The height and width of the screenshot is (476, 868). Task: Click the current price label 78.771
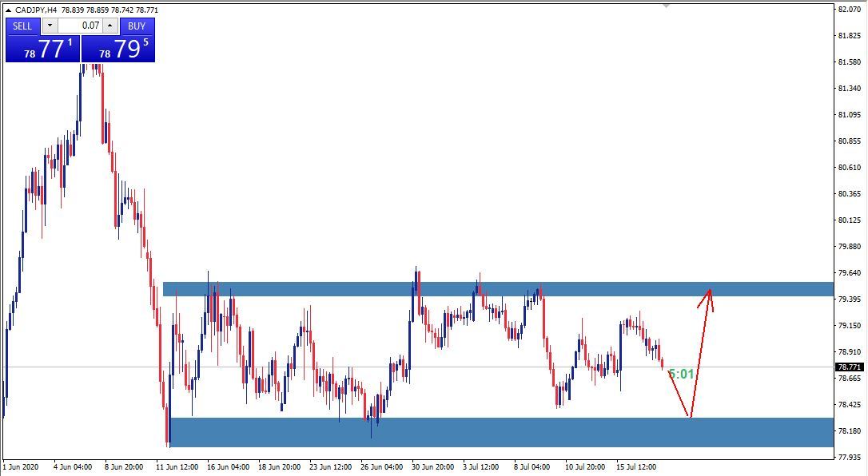point(850,367)
